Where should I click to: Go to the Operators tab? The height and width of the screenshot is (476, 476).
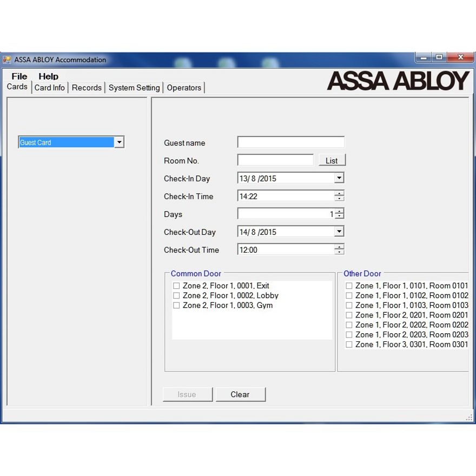tap(184, 88)
